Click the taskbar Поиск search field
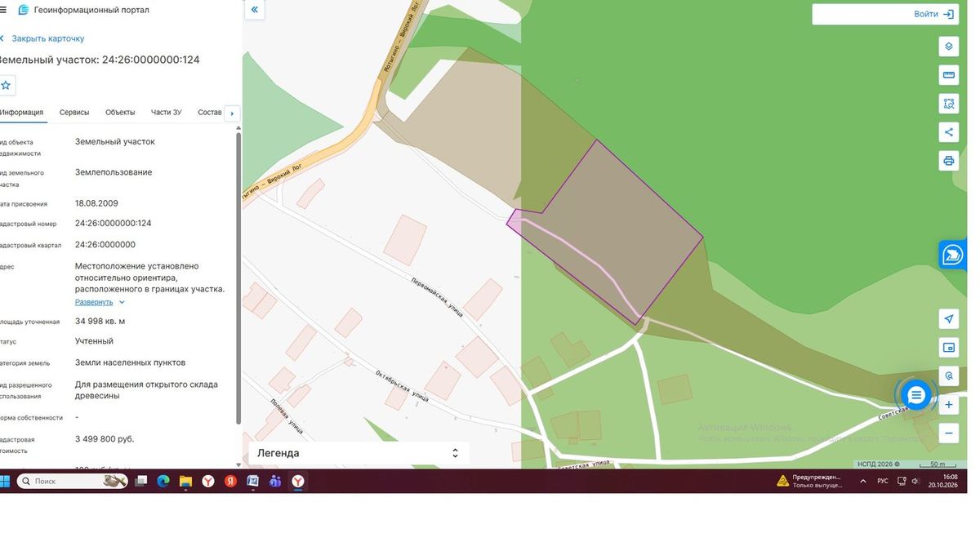Viewport: 980px width, 551px height. 73,482
